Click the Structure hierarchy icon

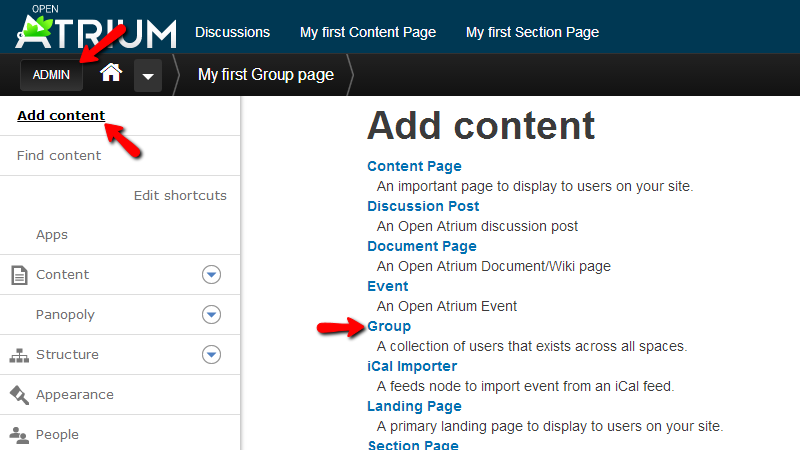pos(19,355)
